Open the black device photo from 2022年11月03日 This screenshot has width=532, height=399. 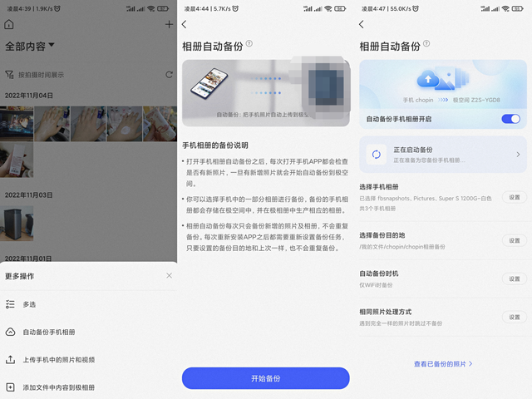[x=17, y=224]
